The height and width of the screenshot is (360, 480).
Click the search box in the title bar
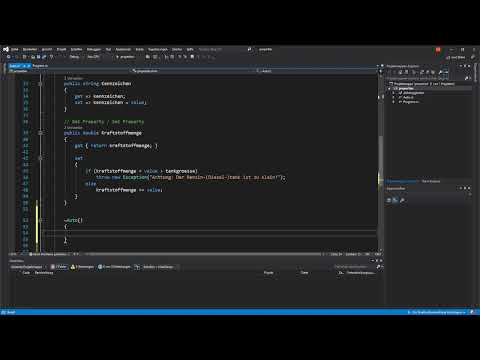pyautogui.click(x=210, y=49)
